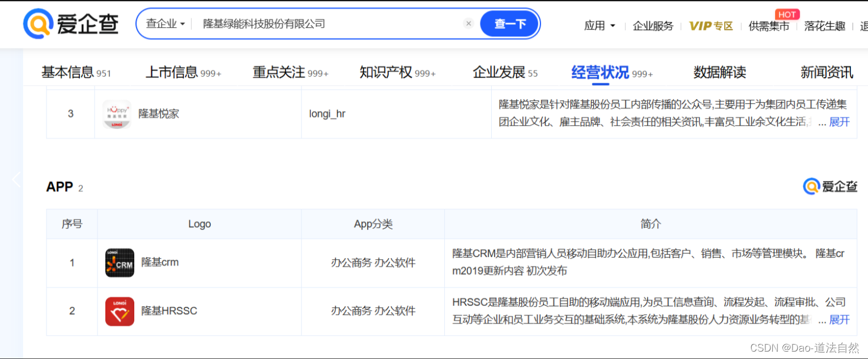Open the 重点关注 tab

pos(291,73)
